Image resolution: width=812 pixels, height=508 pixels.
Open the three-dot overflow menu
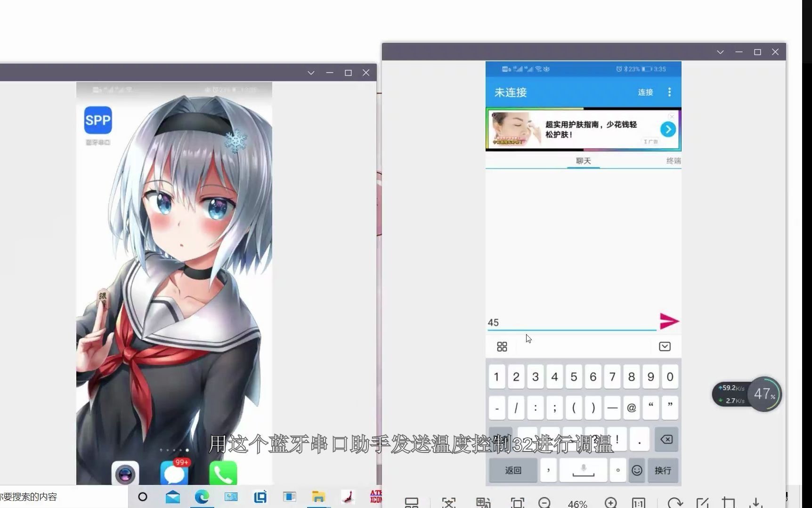coord(669,92)
